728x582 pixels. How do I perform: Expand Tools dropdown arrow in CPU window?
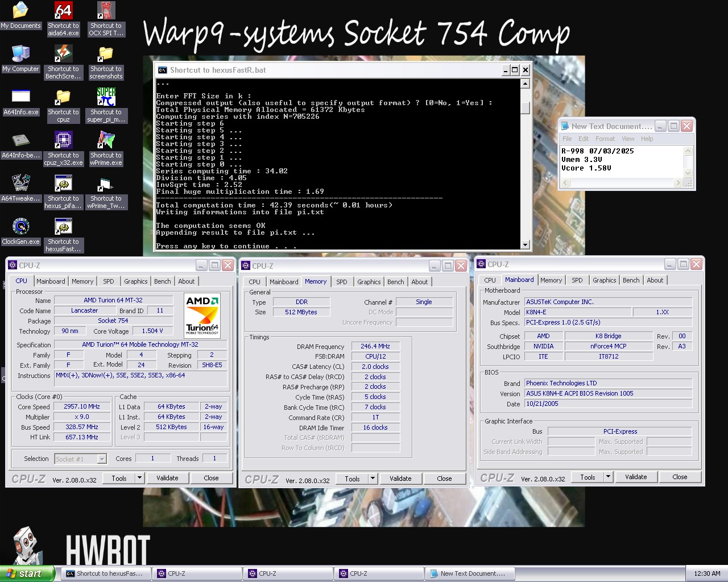[139, 478]
